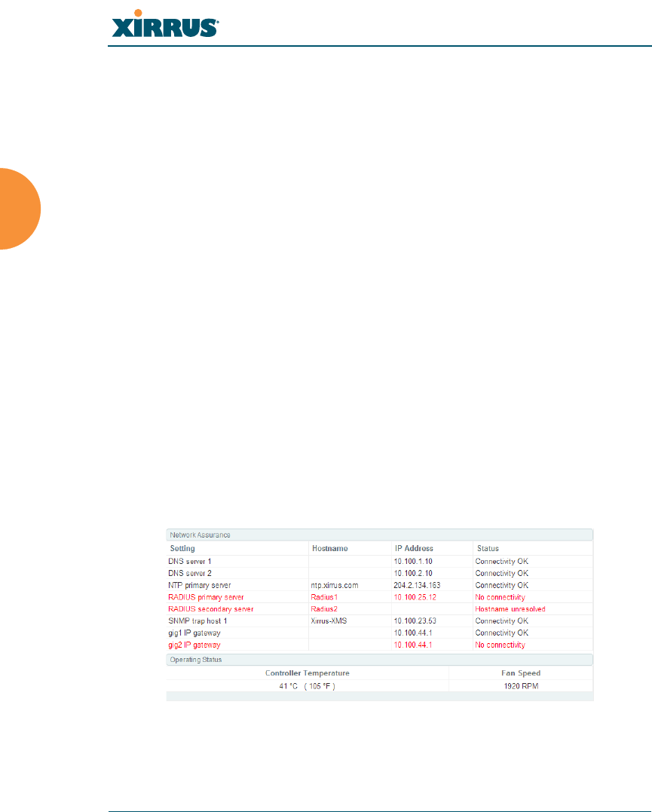Click the 41 °C (105 °F) temperature value
The width and height of the screenshot is (652, 812).
307,686
